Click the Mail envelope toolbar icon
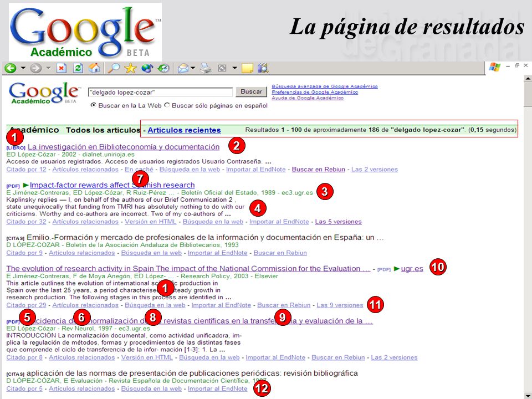The height and width of the screenshot is (399, 532). click(183, 68)
